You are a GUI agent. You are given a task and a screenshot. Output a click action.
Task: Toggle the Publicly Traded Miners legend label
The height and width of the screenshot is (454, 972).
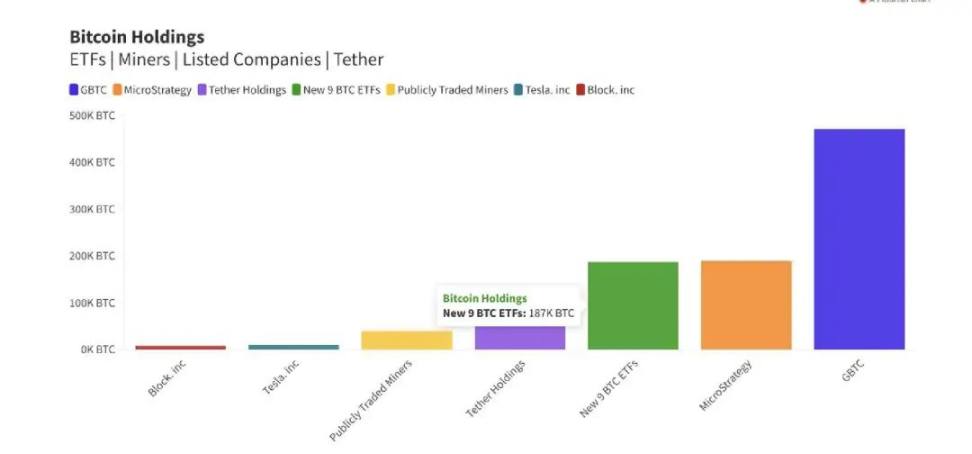click(453, 91)
